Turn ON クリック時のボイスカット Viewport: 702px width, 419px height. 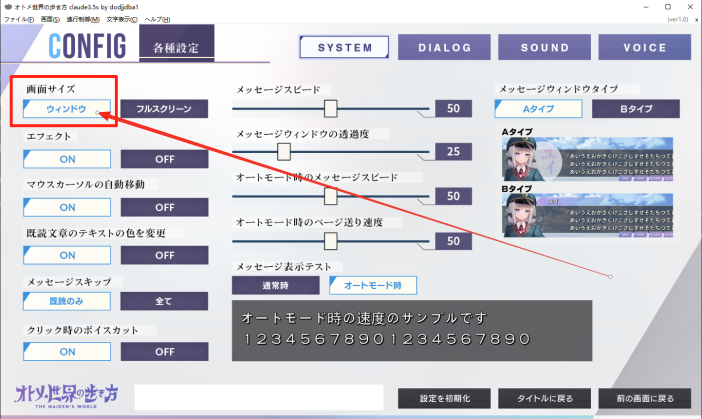(67, 350)
